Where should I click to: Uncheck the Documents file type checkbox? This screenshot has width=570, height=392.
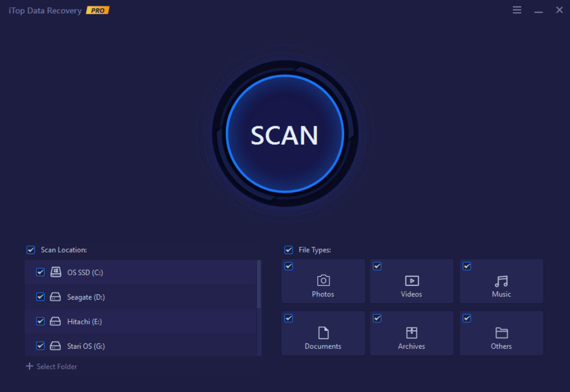289,318
